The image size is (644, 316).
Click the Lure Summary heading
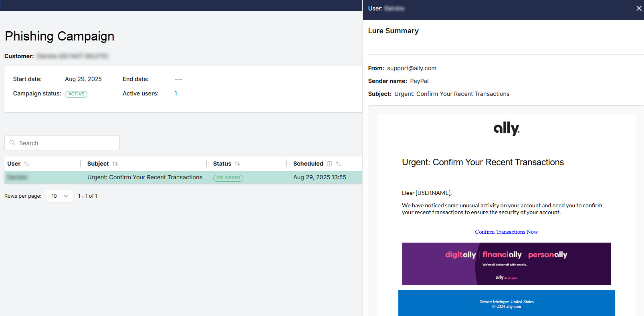pos(393,31)
